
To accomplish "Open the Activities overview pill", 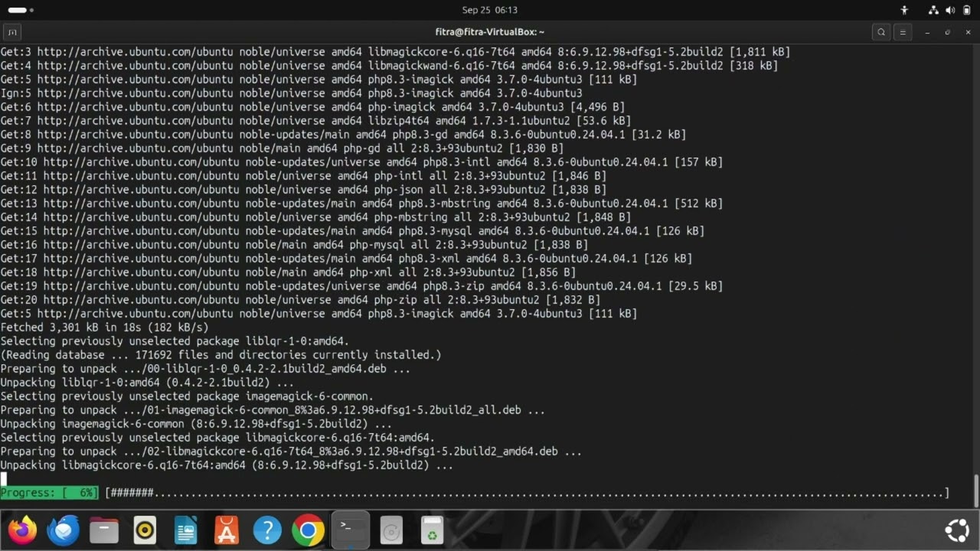I will click(x=21, y=10).
